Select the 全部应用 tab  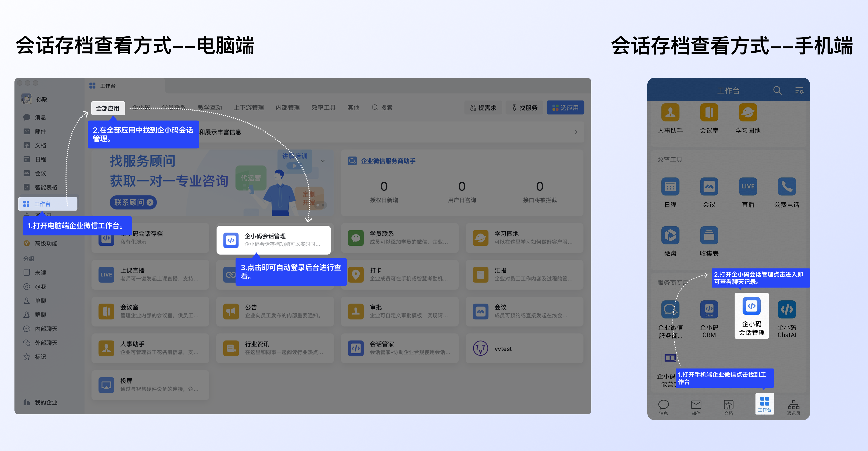point(108,108)
